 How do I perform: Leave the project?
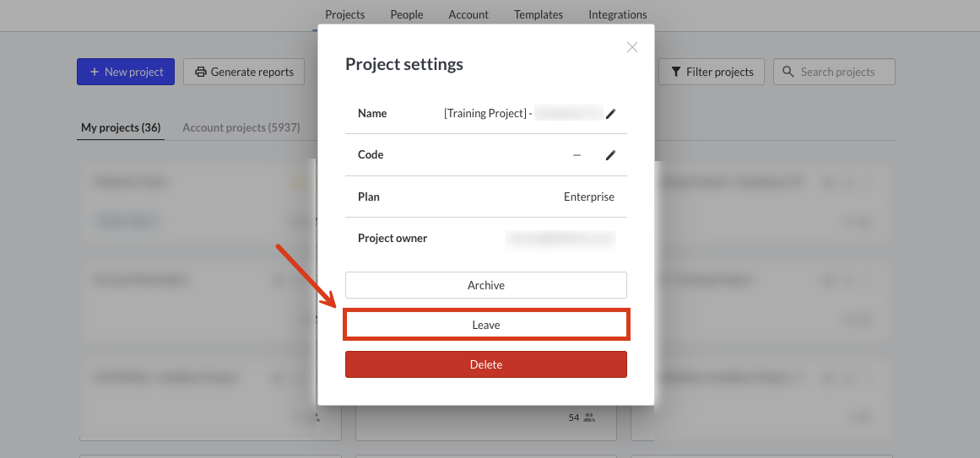coord(485,325)
